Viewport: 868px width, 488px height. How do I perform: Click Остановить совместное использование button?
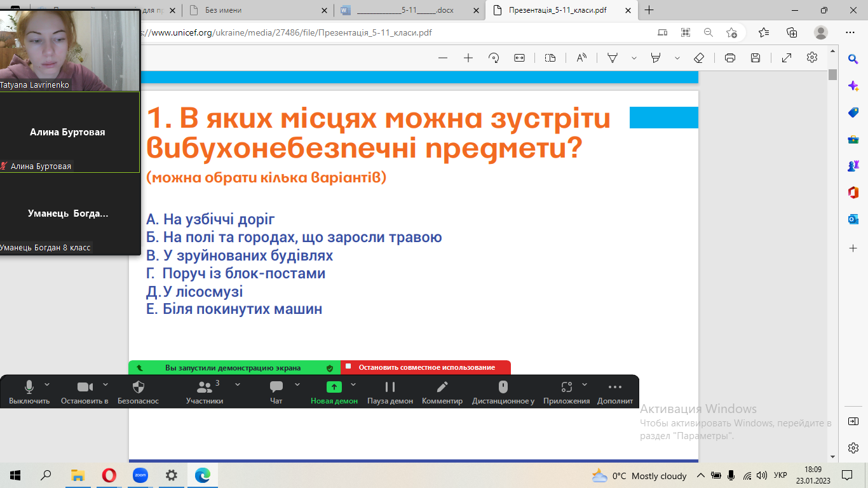(x=426, y=367)
